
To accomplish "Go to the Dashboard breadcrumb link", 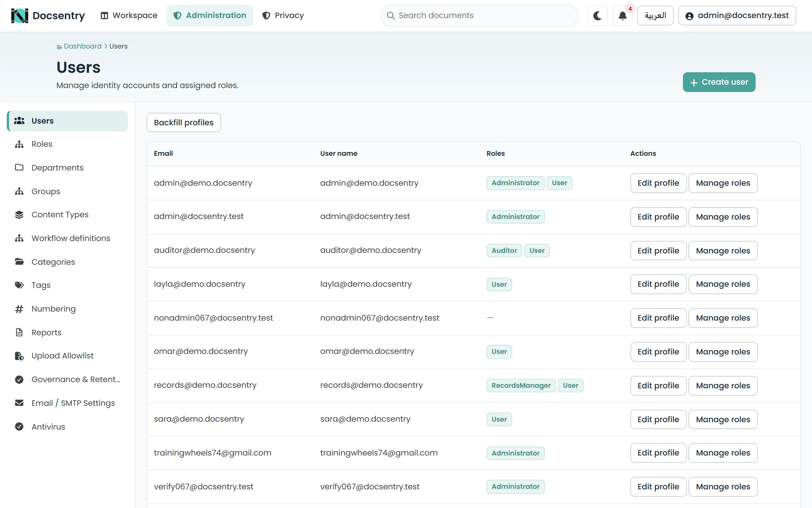I will (x=83, y=46).
